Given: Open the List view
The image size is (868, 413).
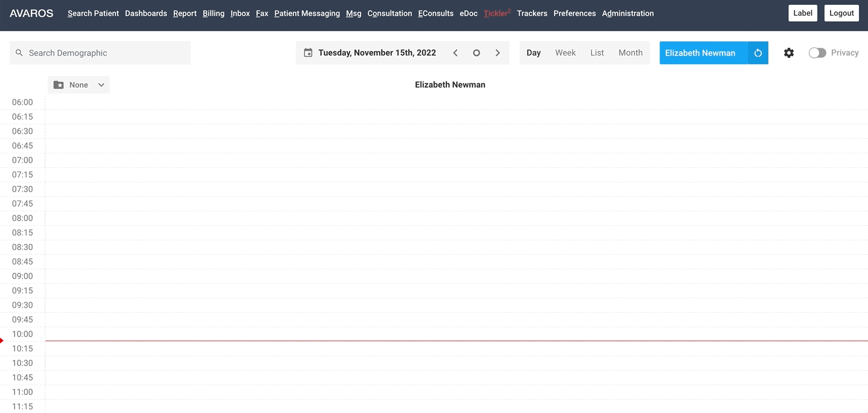Looking at the screenshot, I should coord(597,53).
